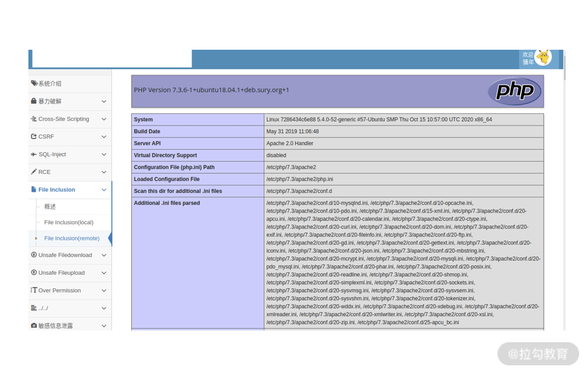This screenshot has height=373, width=588.
Task: Open the 暴力破解 menu
Action: tap(70, 101)
